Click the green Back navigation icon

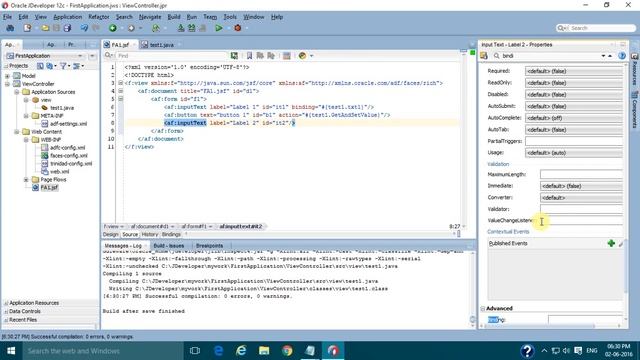click(113, 28)
